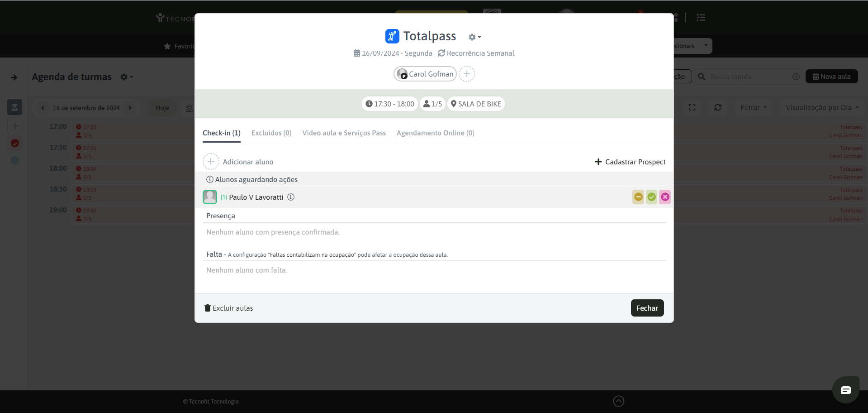
Task: Open Video aula e Serviços Pass tab
Action: click(344, 133)
